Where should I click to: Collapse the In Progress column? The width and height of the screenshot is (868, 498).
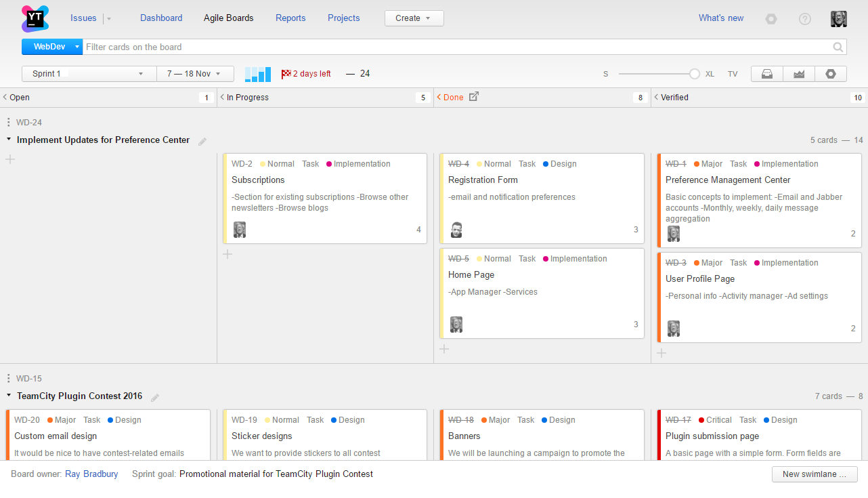tap(222, 98)
